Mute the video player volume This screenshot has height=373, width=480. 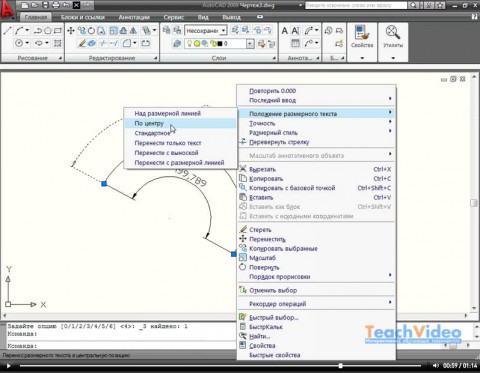(x=436, y=366)
